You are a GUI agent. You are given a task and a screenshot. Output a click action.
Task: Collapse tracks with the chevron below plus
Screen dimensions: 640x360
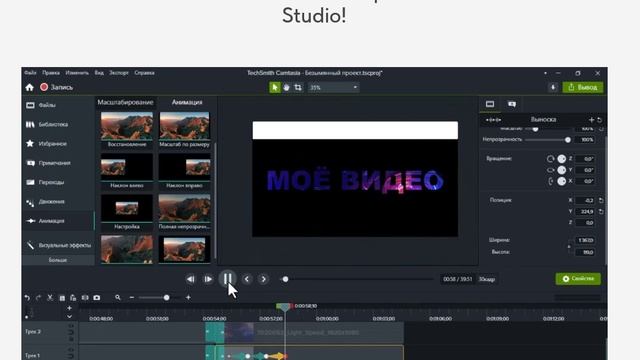coord(69,316)
